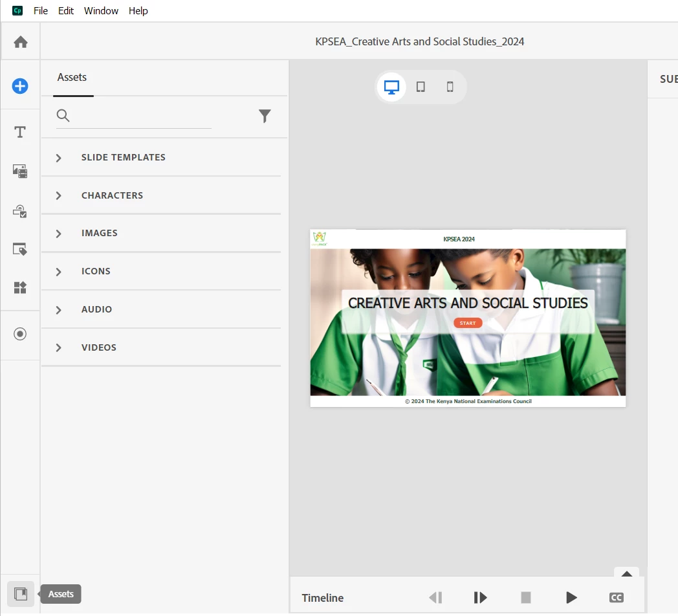Viewport: 678px width, 616px height.
Task: Open the Media tool icon
Action: pos(20,171)
